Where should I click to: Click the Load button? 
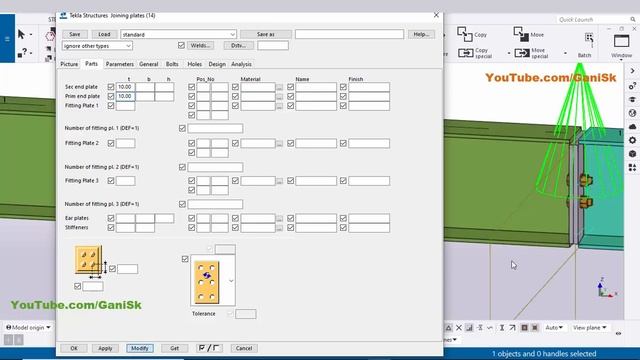(x=104, y=34)
